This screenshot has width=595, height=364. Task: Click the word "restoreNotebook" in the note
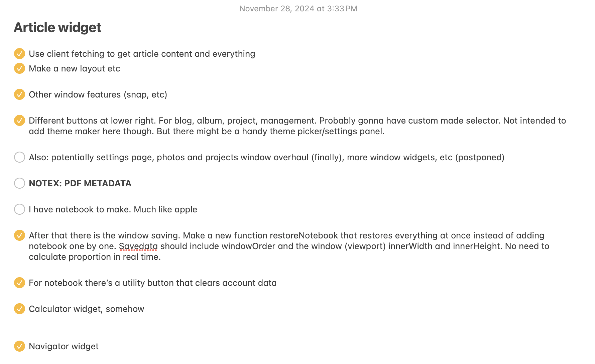pos(304,235)
